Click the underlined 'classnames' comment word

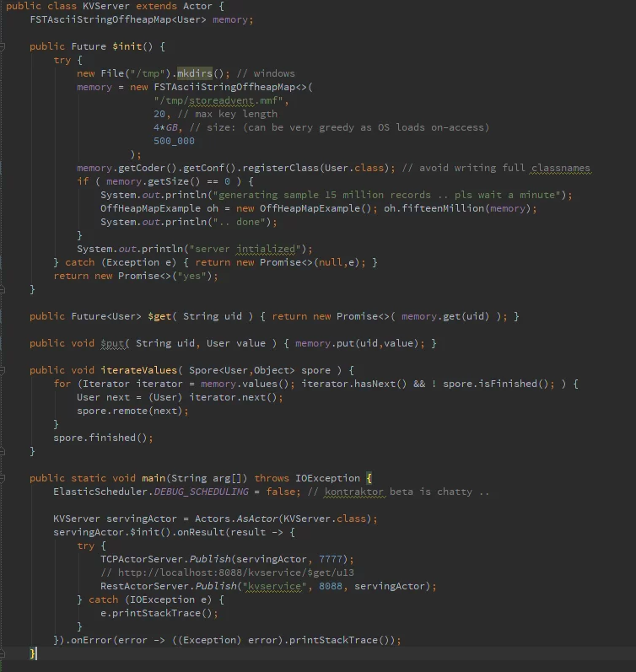click(561, 168)
